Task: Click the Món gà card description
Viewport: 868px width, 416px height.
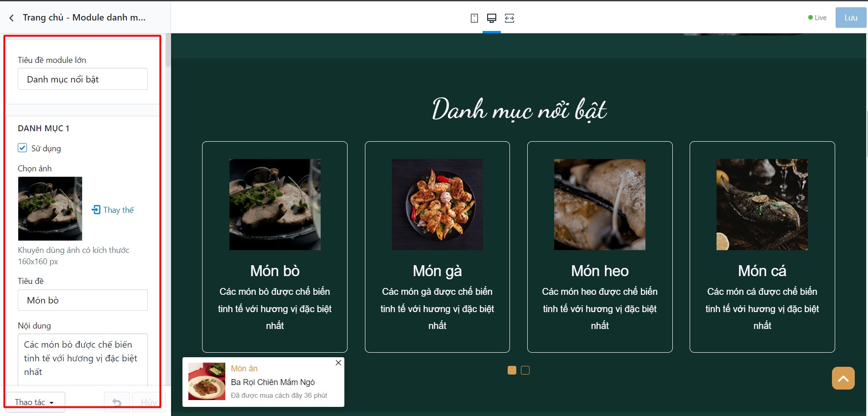Action: pos(437,308)
